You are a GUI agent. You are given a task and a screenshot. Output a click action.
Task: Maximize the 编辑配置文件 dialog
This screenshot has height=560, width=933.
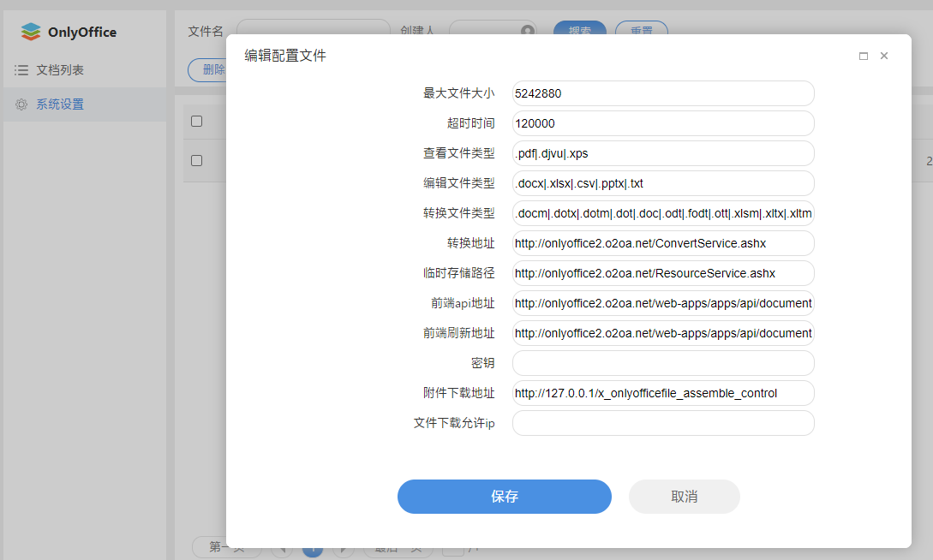click(864, 56)
